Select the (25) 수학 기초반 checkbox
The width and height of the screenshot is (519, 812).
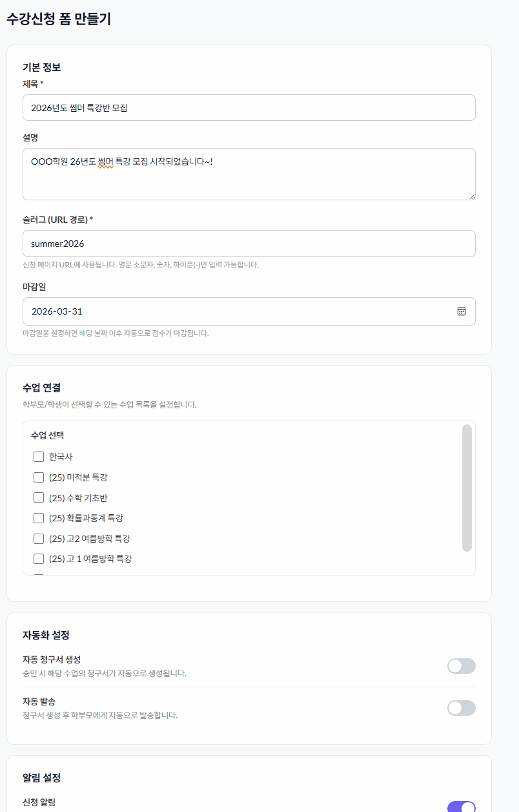(39, 497)
